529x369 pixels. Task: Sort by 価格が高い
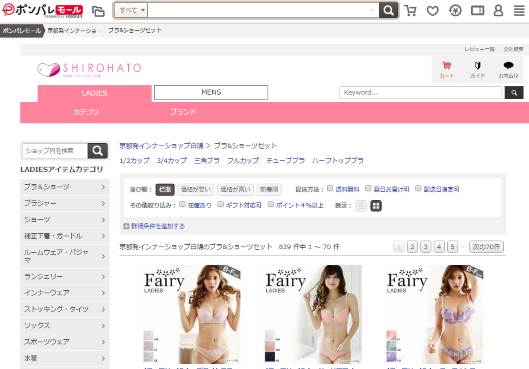[x=235, y=189]
